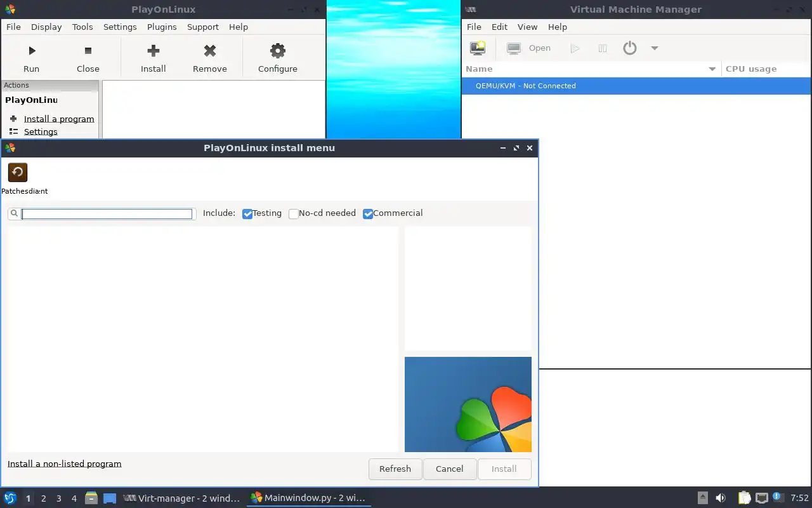Click the Virt-manager taskbar entry
This screenshot has width=812, height=508.
181,498
